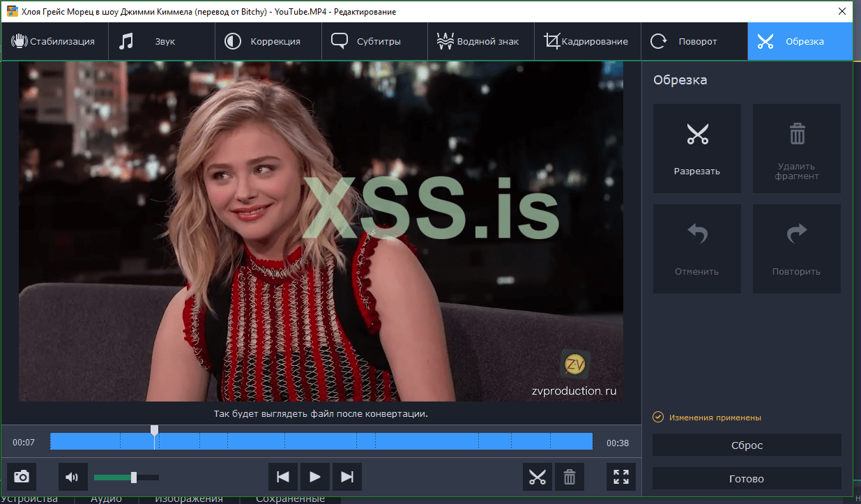The width and height of the screenshot is (861, 504).
Task: Click the 00:07 start time label
Action: (x=24, y=443)
